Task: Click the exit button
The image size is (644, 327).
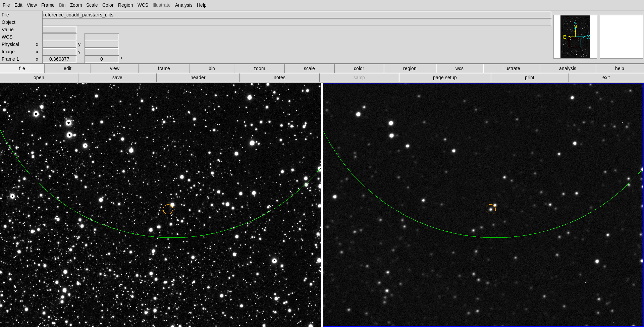Action: pos(606,77)
